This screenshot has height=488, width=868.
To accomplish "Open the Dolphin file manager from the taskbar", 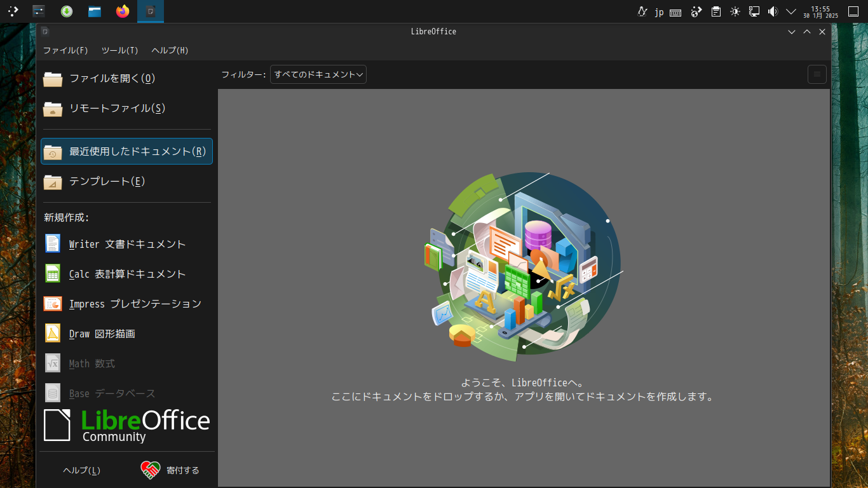I will 95,11.
